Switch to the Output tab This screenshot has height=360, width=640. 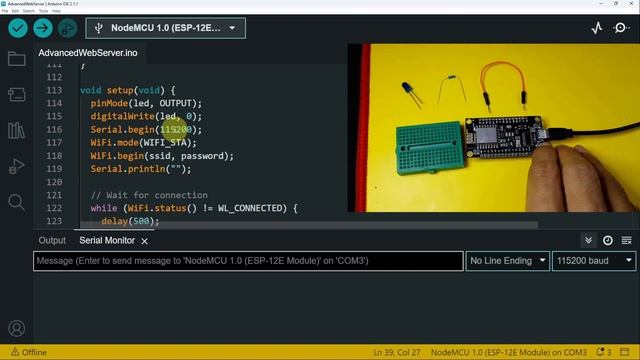[52, 240]
